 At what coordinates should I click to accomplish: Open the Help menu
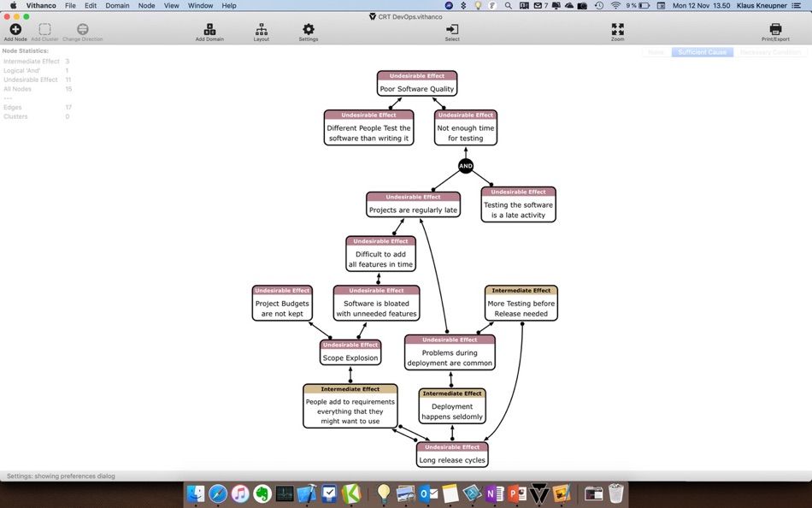229,6
